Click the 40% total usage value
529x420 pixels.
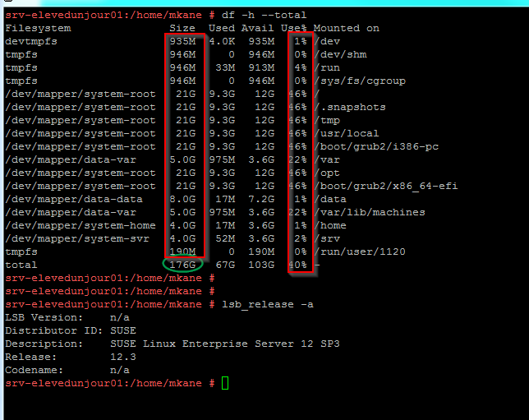click(298, 265)
